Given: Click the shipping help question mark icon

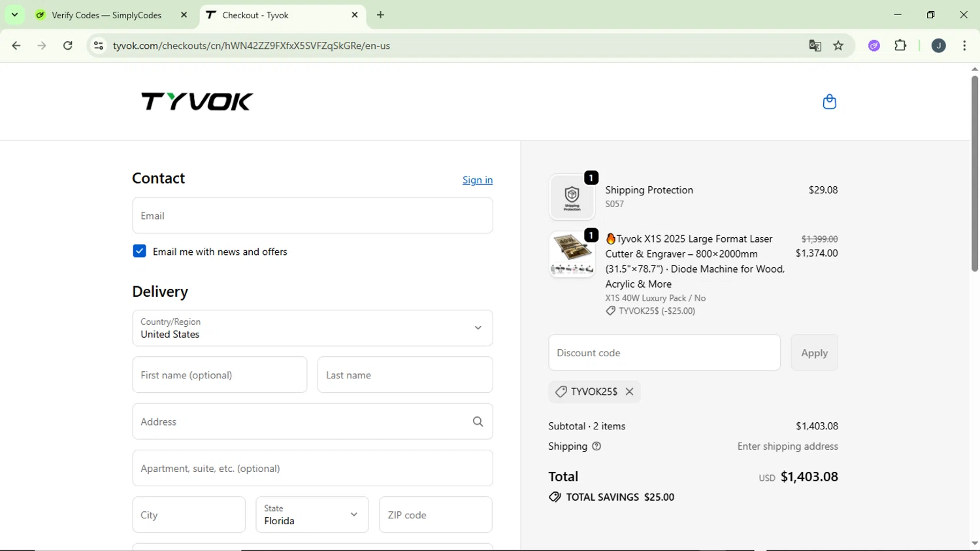Looking at the screenshot, I should pyautogui.click(x=596, y=446).
